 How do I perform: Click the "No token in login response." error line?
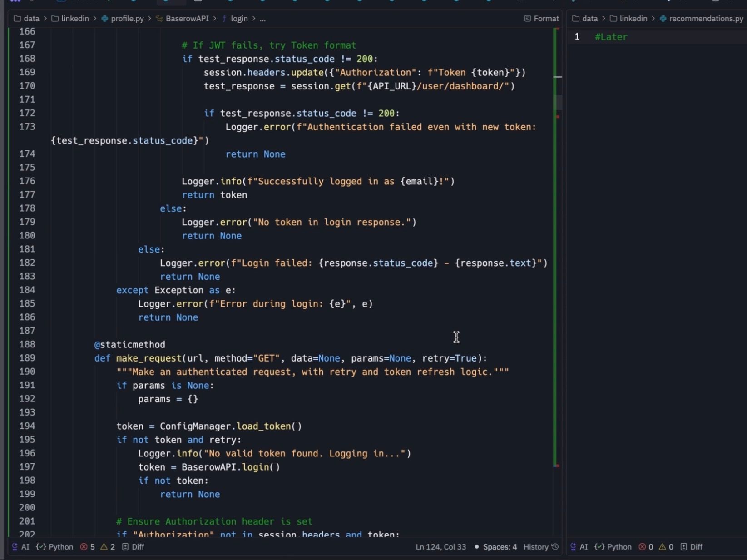coord(299,222)
